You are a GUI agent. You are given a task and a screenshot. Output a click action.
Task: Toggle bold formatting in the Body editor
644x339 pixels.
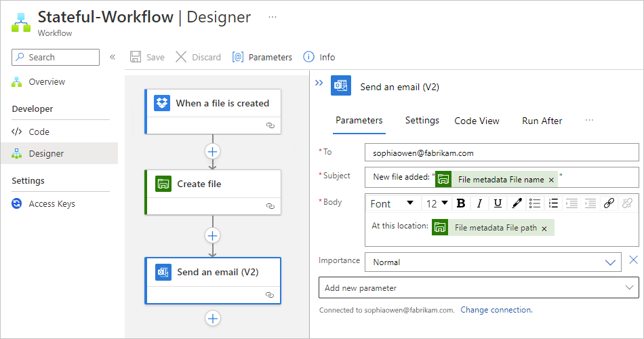click(461, 203)
